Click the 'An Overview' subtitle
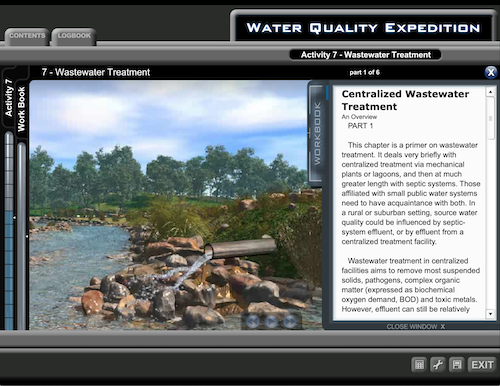The height and width of the screenshot is (386, 500). tap(359, 117)
